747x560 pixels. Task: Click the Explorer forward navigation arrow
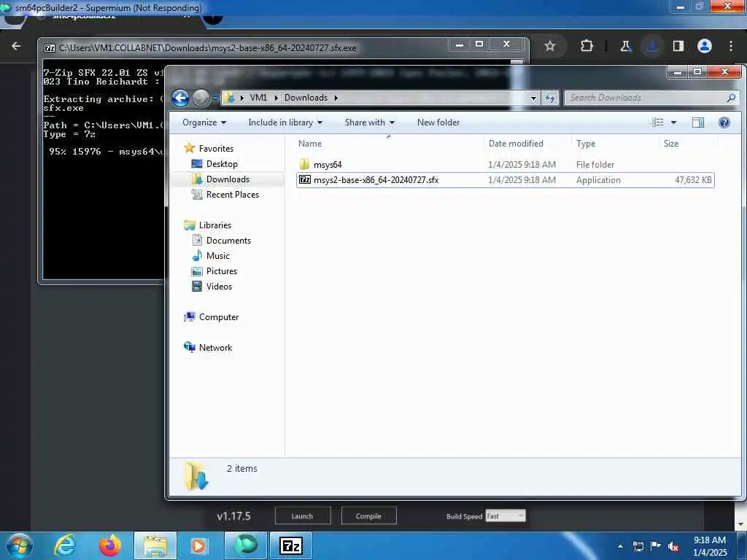(201, 98)
